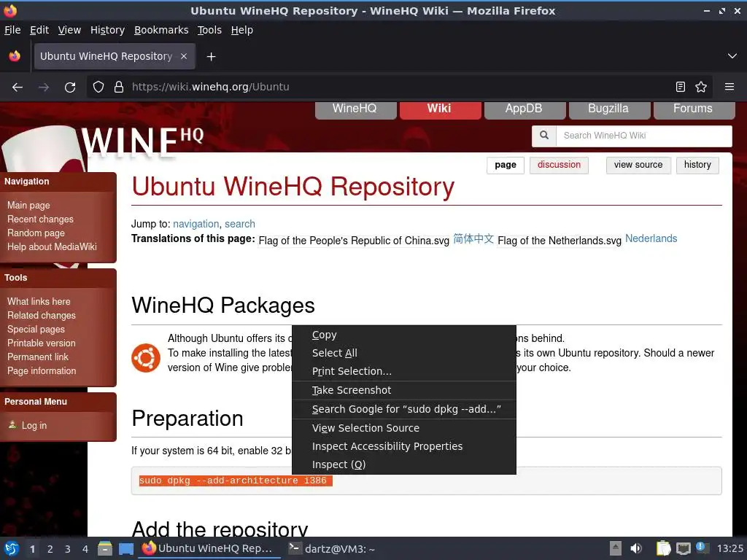Click the show desktop icon in taskbar
The width and height of the screenshot is (747, 560).
point(126,549)
